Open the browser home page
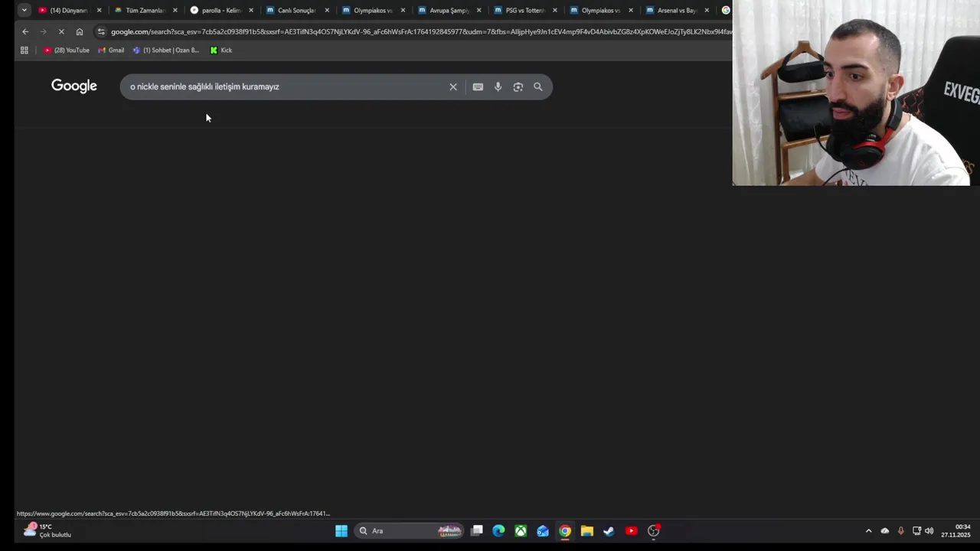Image resolution: width=980 pixels, height=551 pixels. pyautogui.click(x=80, y=31)
